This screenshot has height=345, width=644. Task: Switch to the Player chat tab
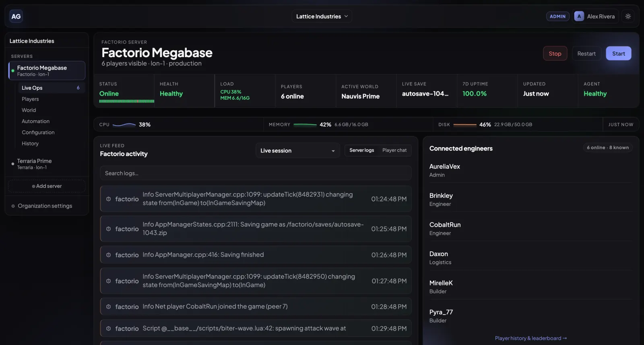point(394,150)
